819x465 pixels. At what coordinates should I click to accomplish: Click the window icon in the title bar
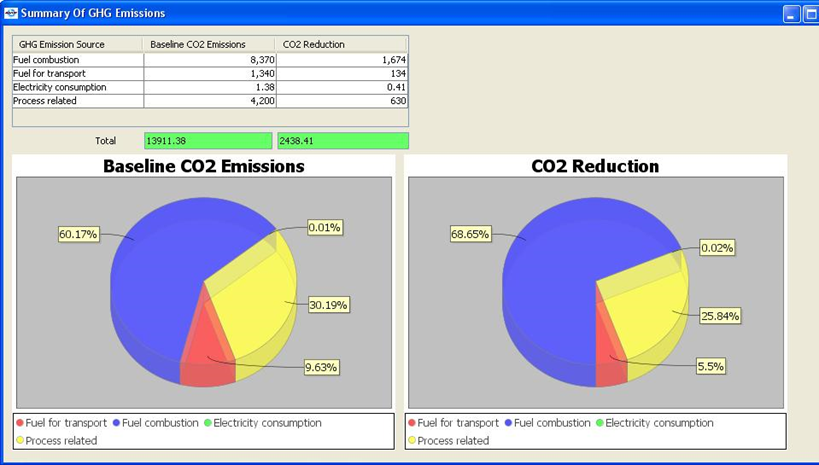point(12,13)
